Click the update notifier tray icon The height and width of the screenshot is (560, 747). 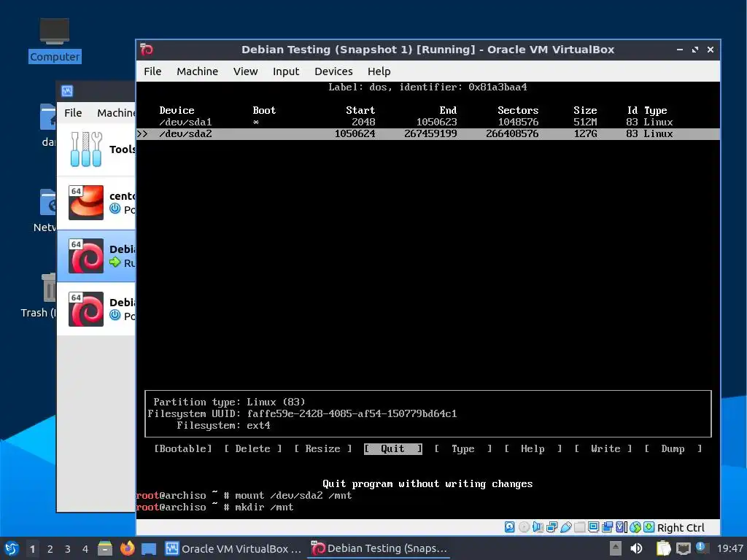tap(701, 548)
